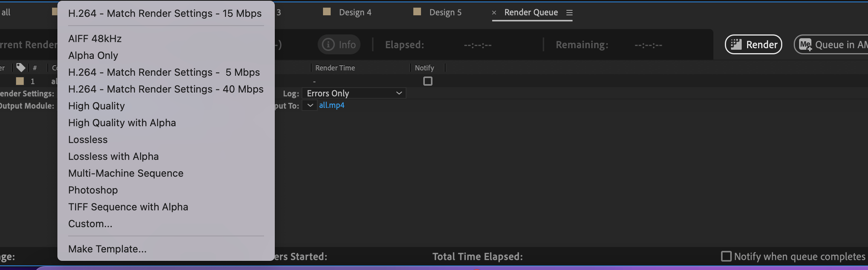Open the Errors Only log dropdown
The width and height of the screenshot is (868, 270).
tap(354, 93)
